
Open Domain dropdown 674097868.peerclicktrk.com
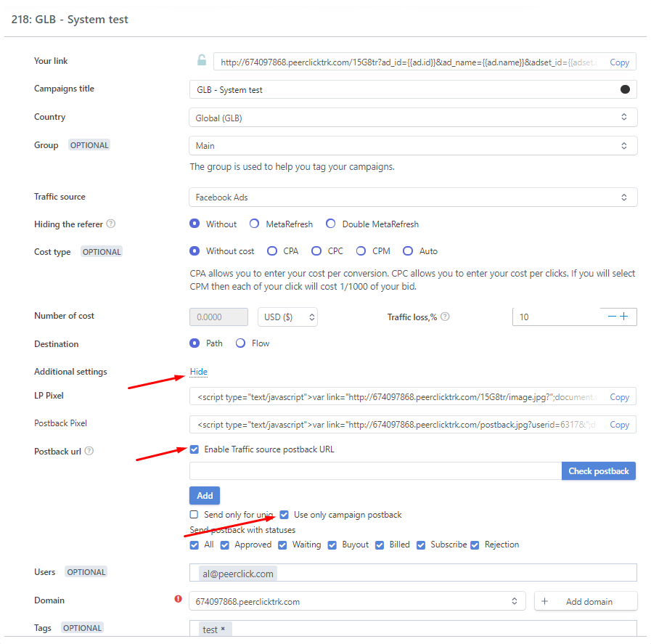(x=358, y=601)
